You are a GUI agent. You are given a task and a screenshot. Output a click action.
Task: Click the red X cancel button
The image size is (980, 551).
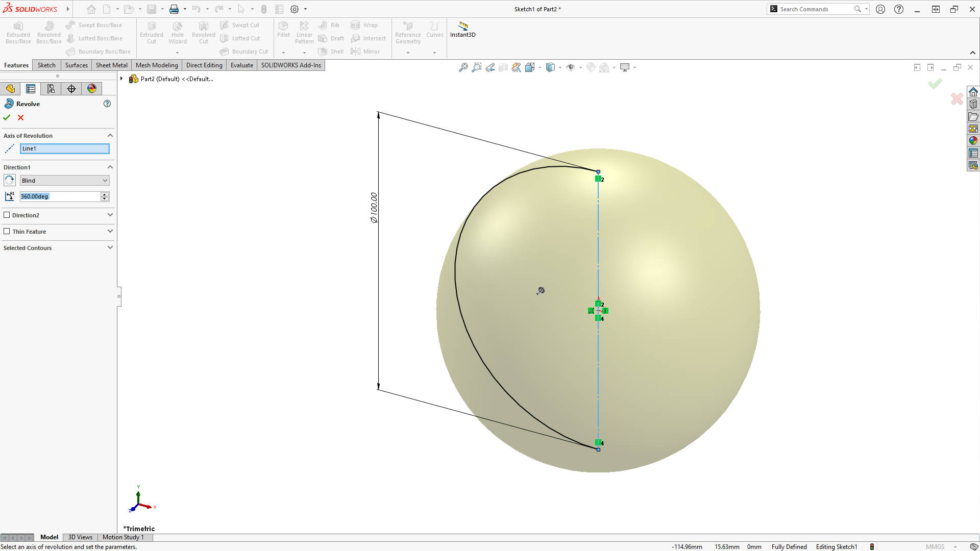pyautogui.click(x=21, y=118)
